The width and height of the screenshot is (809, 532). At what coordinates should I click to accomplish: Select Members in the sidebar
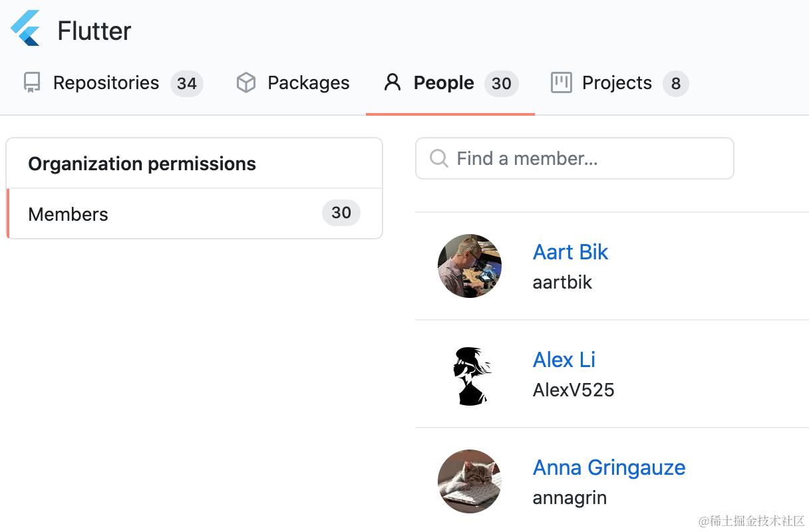pos(69,214)
